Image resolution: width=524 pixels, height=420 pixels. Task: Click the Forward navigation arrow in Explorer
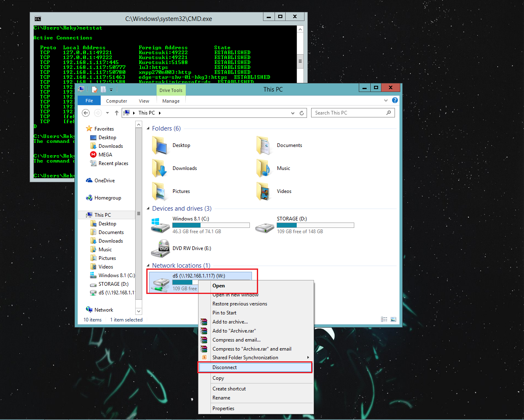98,113
